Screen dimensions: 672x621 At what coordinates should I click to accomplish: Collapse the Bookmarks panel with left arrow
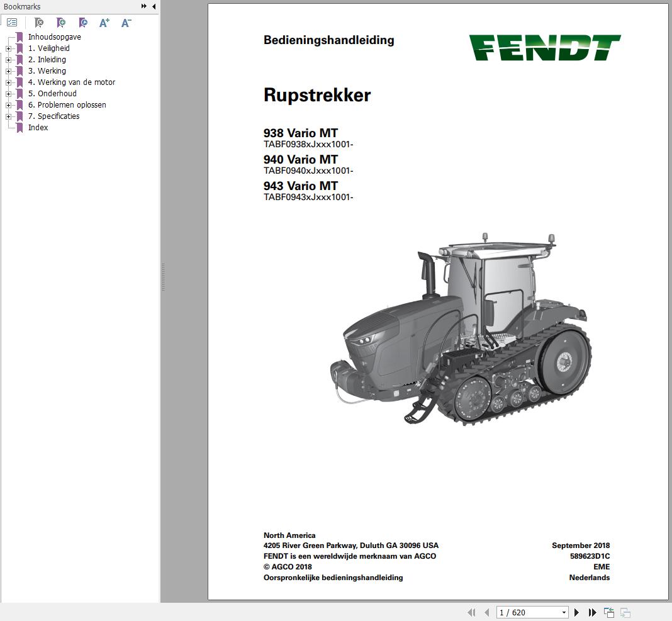point(154,6)
